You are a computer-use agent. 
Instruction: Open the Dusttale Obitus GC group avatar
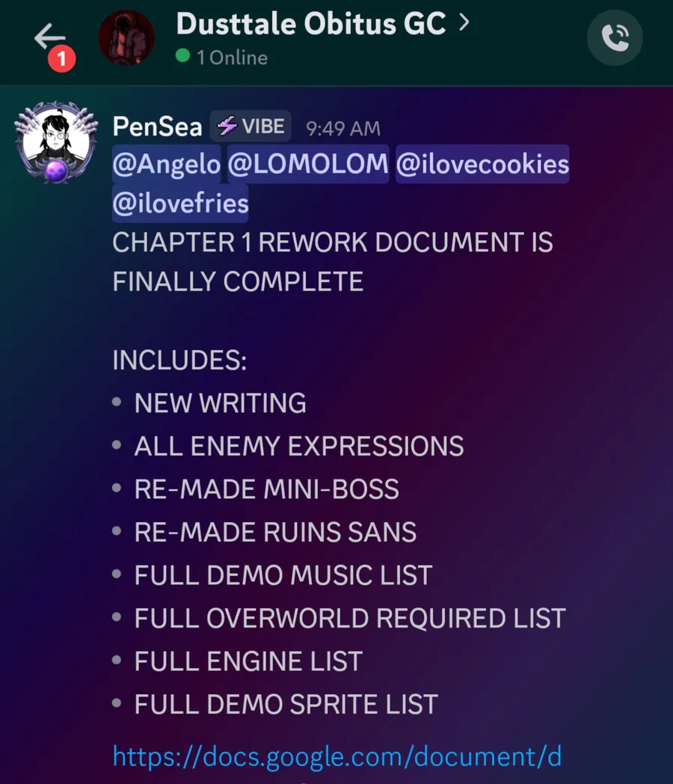click(126, 37)
